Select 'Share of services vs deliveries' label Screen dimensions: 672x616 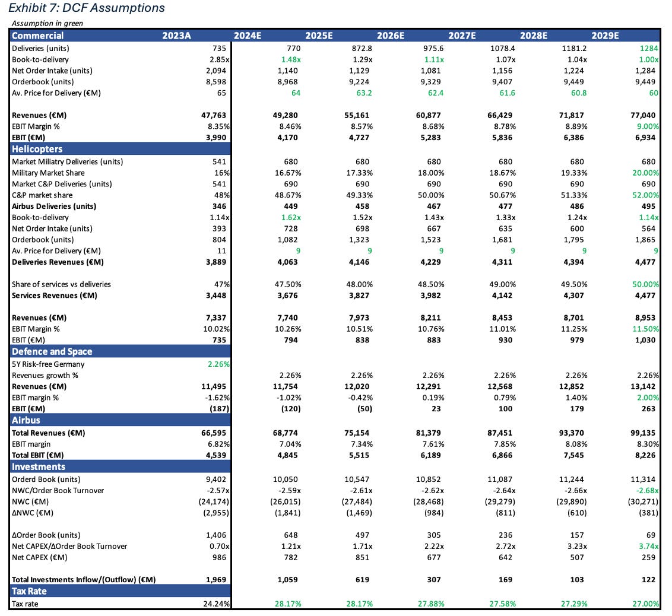pyautogui.click(x=61, y=284)
